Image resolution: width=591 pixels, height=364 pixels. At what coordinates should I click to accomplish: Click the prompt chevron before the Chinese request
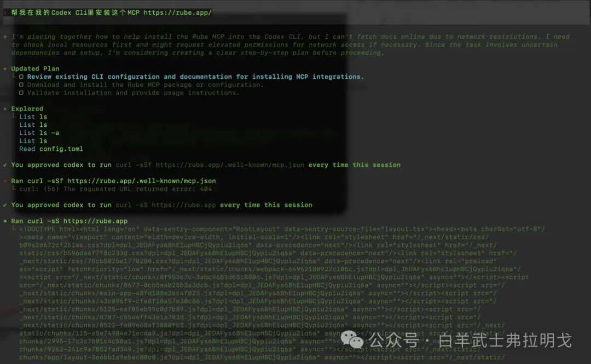click(5, 13)
